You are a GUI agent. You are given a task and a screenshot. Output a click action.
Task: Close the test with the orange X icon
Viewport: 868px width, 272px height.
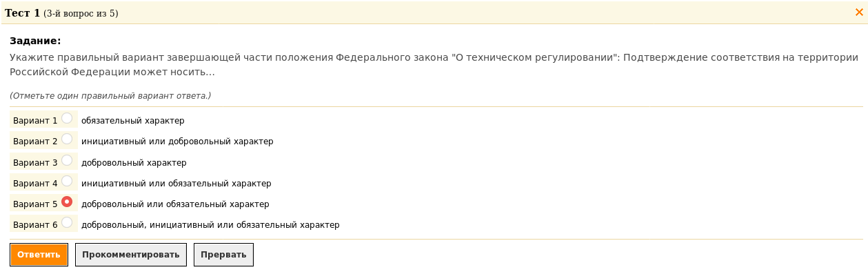pos(859,12)
